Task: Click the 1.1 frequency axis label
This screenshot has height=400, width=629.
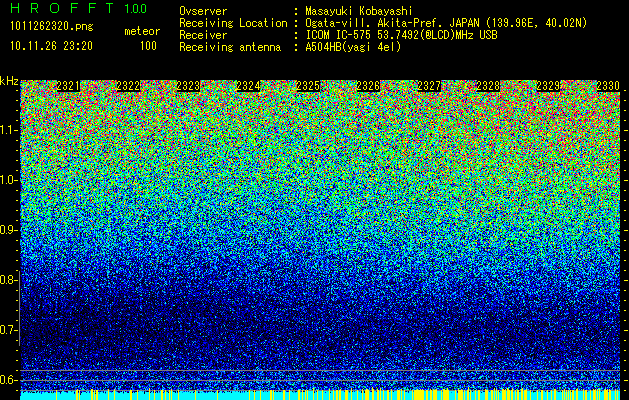Action: (8, 130)
